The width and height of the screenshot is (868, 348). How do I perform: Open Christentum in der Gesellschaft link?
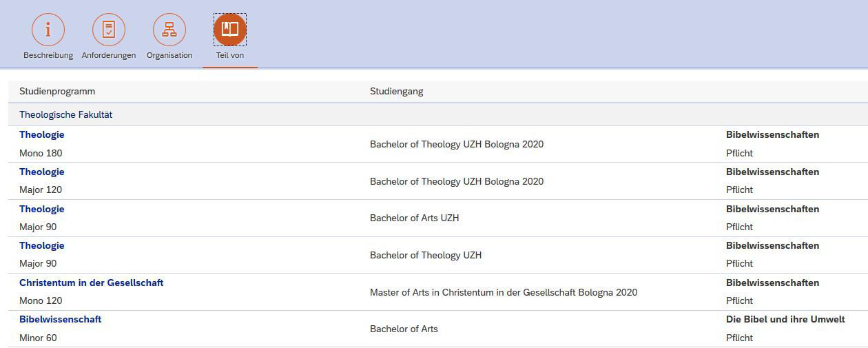click(92, 283)
